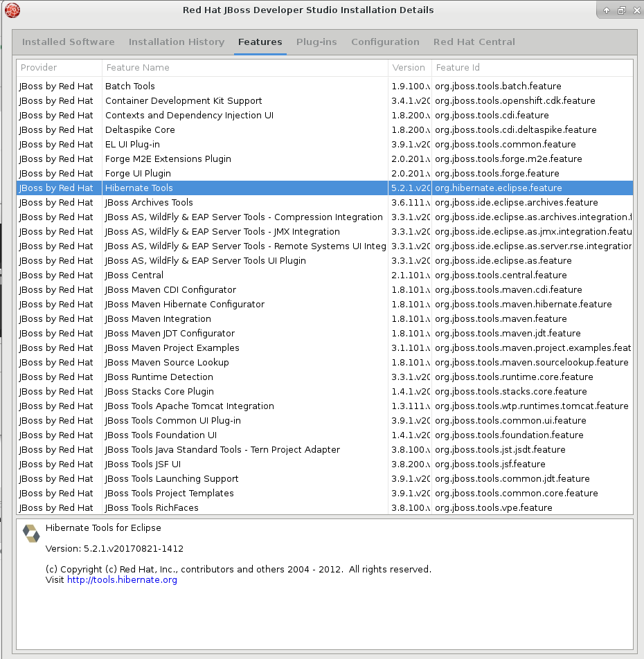The image size is (644, 659).
Task: Select JBoss Tools Project Templates row
Action: pos(325,494)
